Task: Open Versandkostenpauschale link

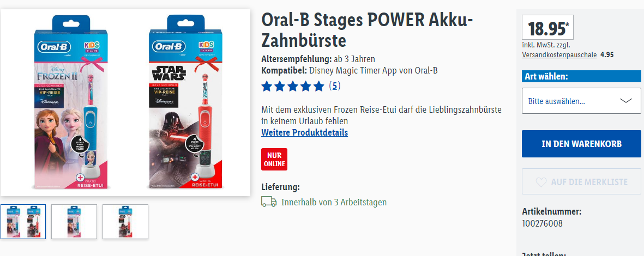Action: pyautogui.click(x=559, y=54)
